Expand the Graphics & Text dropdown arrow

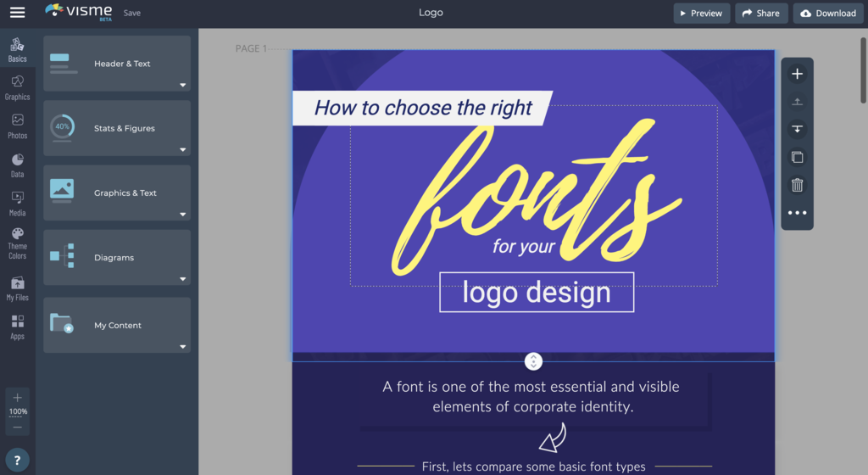pos(183,215)
